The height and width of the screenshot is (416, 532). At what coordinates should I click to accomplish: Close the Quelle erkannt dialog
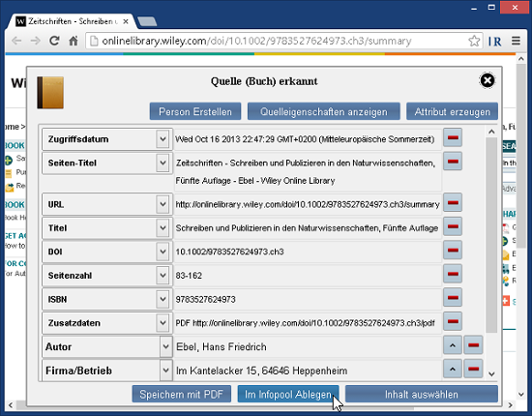488,80
